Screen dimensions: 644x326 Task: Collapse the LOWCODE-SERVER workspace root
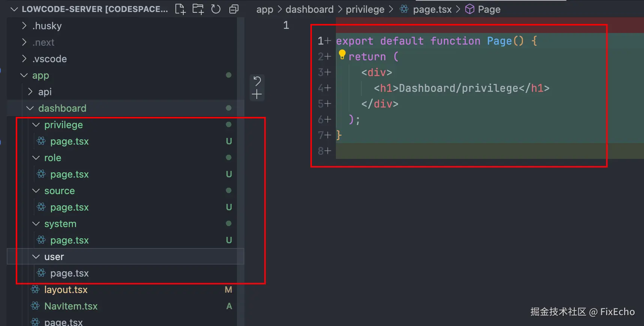[14, 9]
